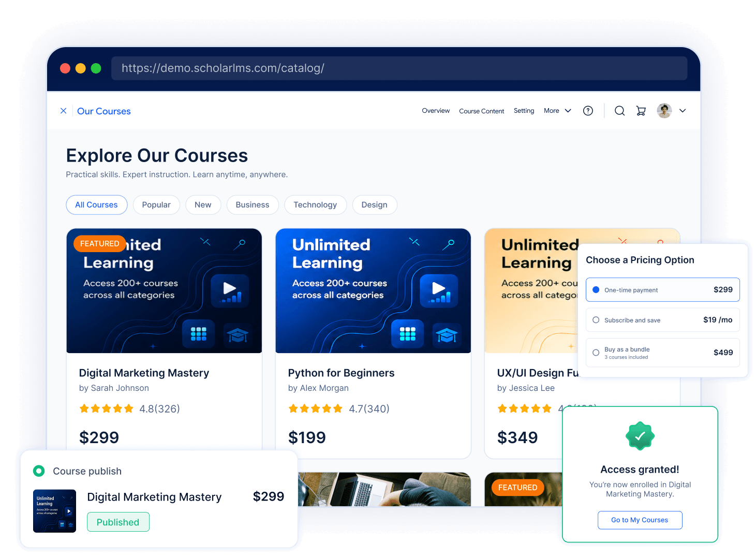Viewport: 756px width, 556px height.
Task: Click the green Published status badge
Action: (118, 522)
